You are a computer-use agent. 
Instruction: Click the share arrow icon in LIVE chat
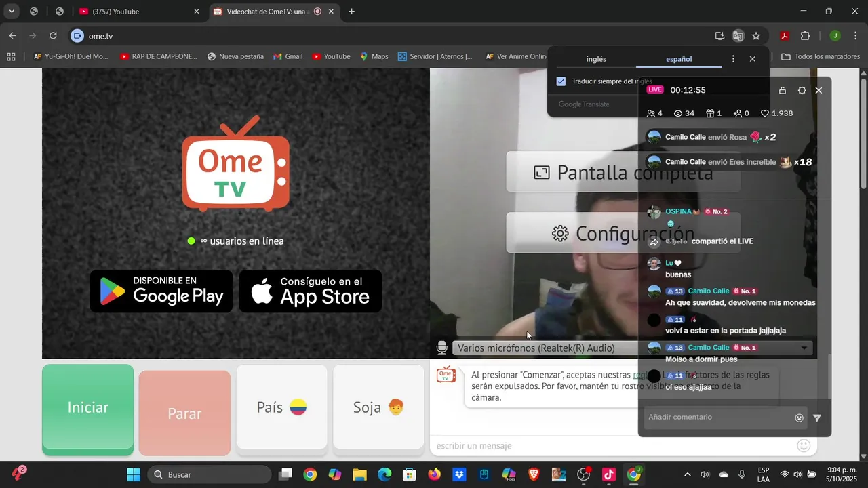coord(654,242)
